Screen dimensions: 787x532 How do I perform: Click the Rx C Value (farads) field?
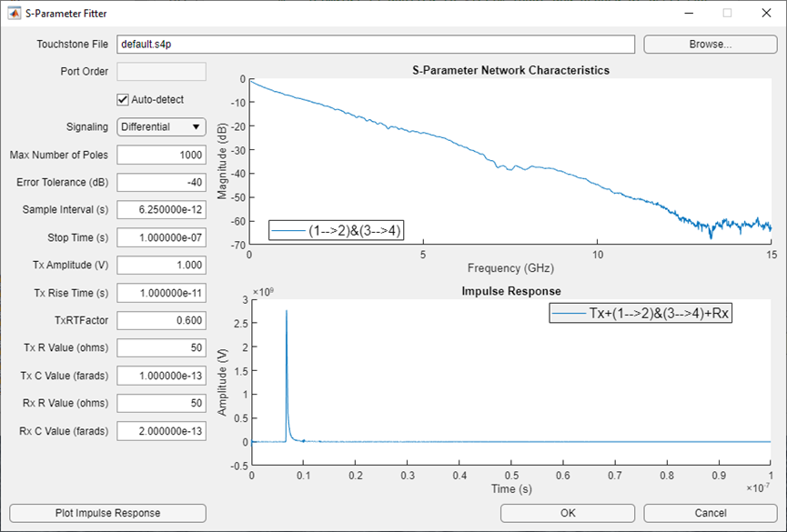click(x=161, y=431)
